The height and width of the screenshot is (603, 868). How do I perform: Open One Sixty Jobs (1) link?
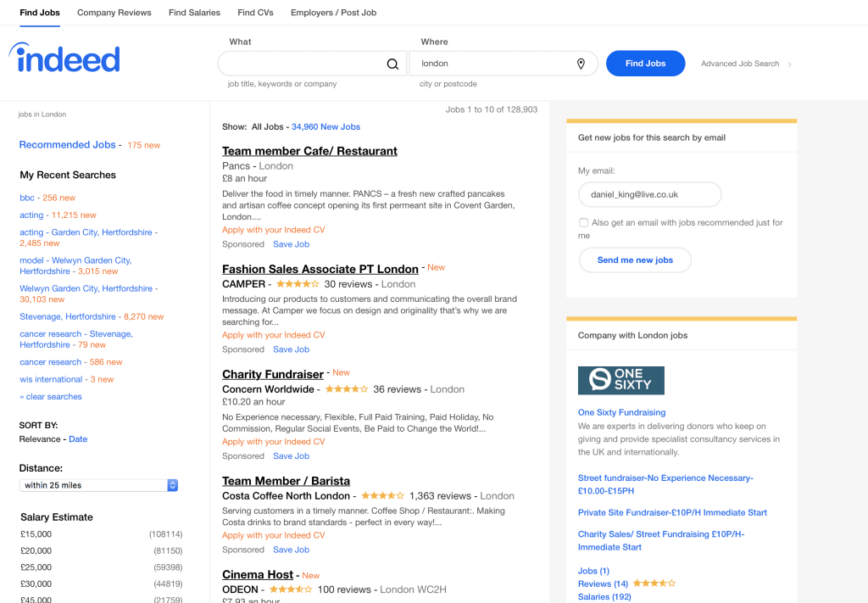593,571
